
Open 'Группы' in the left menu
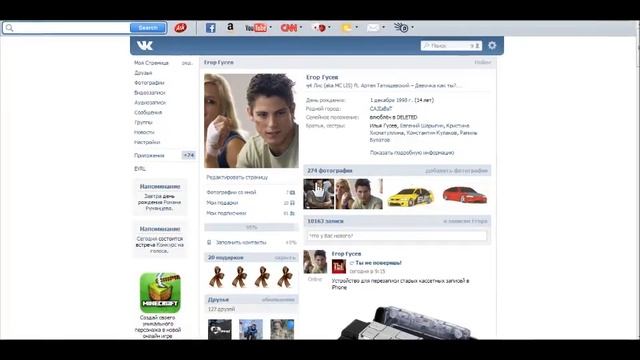(143, 122)
